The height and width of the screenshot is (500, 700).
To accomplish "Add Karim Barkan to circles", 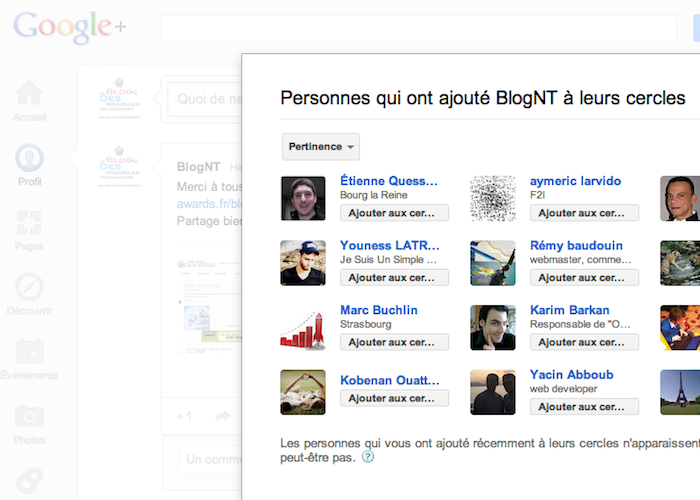I will [584, 342].
